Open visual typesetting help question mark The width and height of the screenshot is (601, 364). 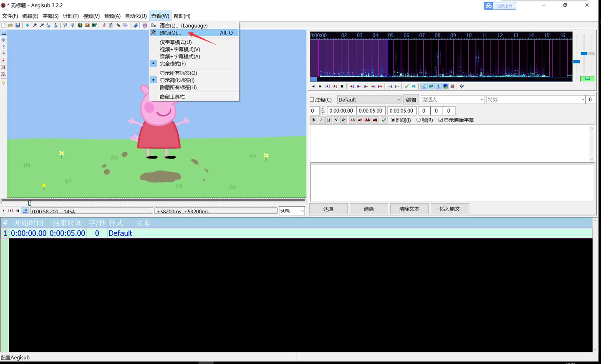tap(3, 83)
